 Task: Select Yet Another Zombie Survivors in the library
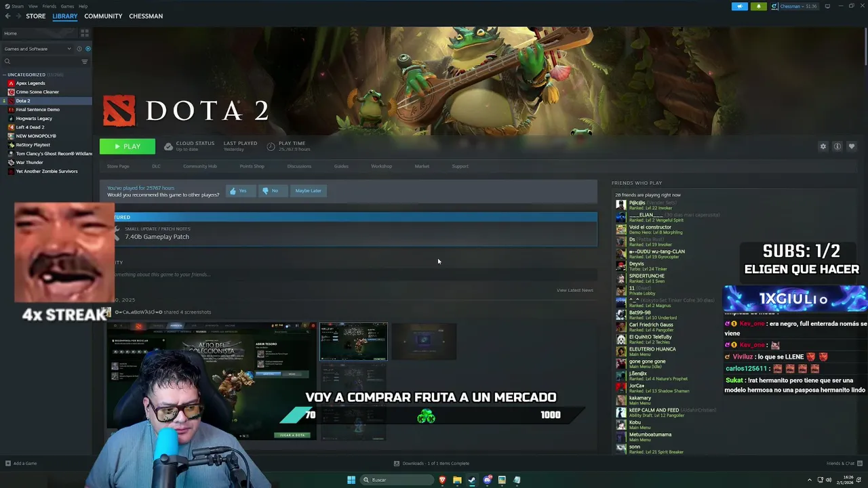coord(46,171)
